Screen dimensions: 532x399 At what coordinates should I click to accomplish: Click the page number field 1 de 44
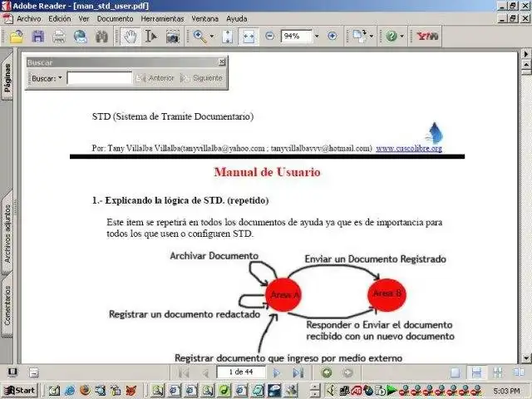point(241,372)
